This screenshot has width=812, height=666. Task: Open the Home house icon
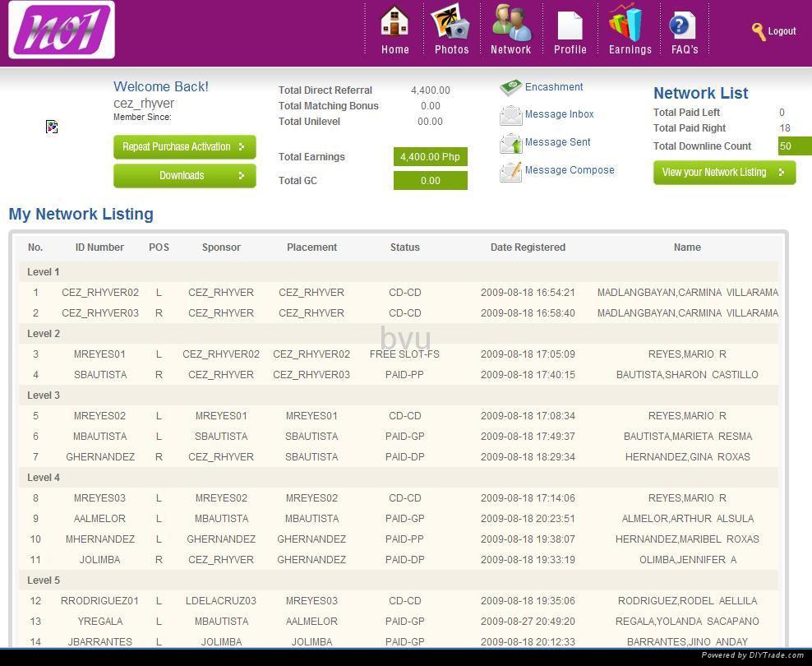click(x=394, y=21)
